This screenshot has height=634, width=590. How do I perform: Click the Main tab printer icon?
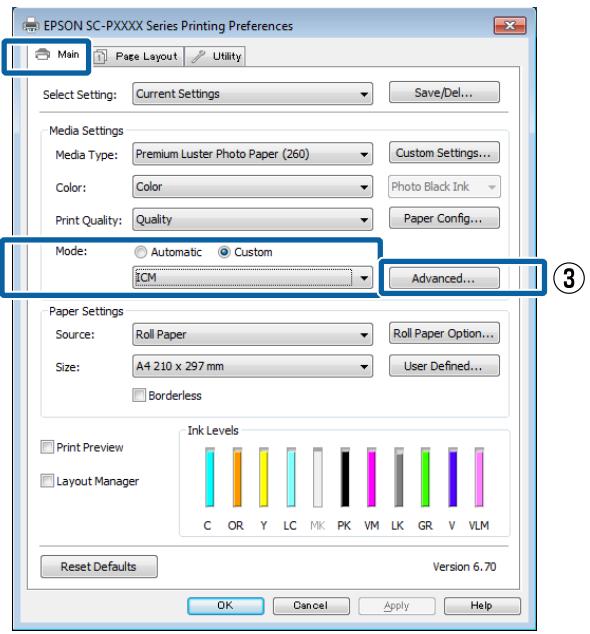click(42, 54)
